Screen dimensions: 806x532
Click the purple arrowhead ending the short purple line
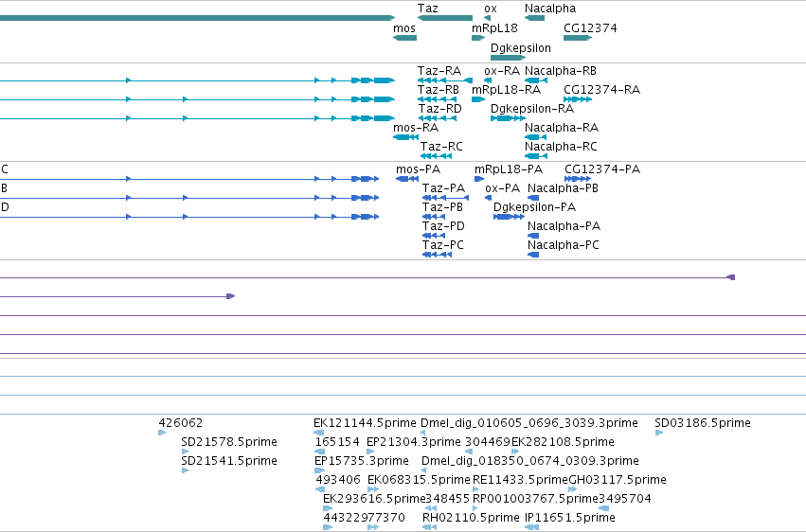(231, 296)
